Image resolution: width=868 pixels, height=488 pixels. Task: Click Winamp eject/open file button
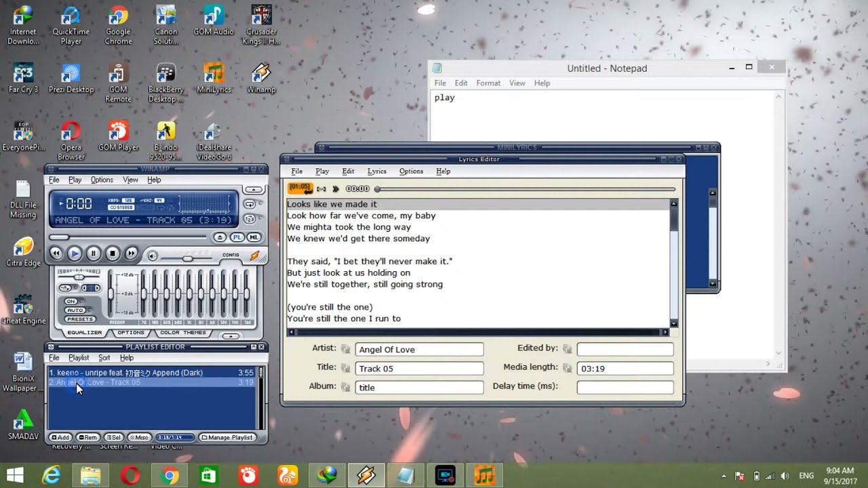(220, 237)
